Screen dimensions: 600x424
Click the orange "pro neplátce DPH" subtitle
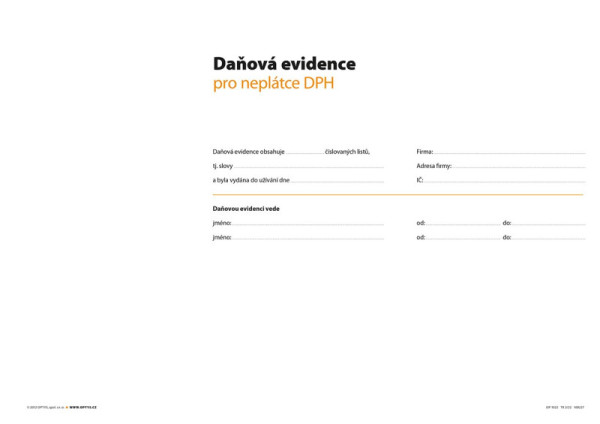(273, 83)
